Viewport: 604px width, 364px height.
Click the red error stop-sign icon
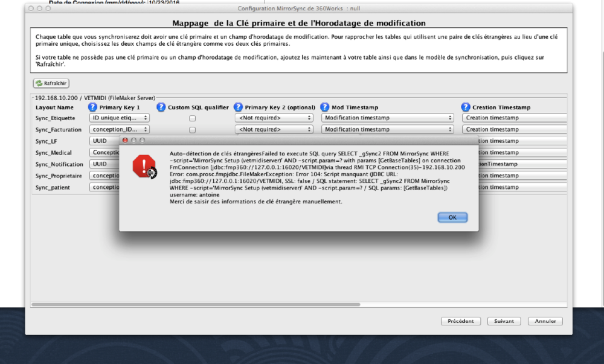coord(145,166)
